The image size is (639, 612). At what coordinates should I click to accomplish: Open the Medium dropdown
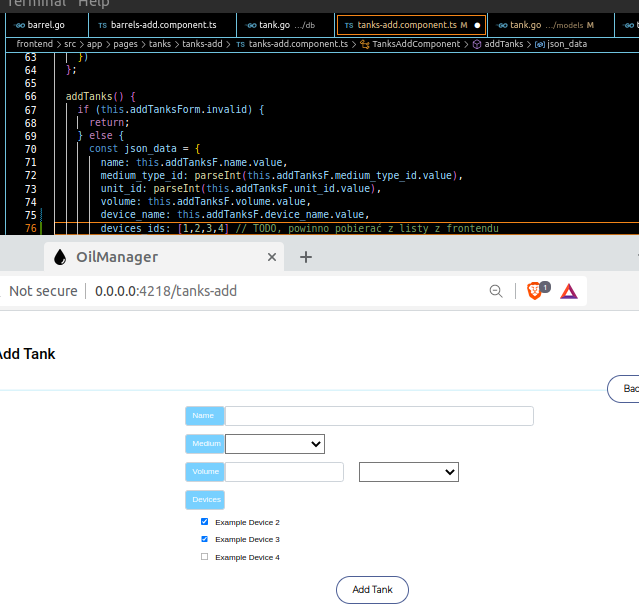[x=275, y=444]
